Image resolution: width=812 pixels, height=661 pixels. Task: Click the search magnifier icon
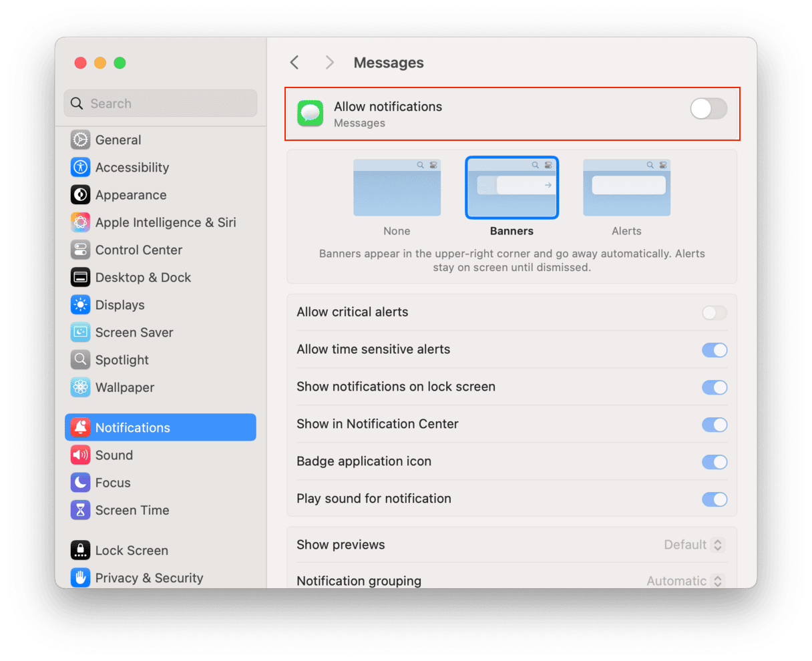tap(77, 103)
